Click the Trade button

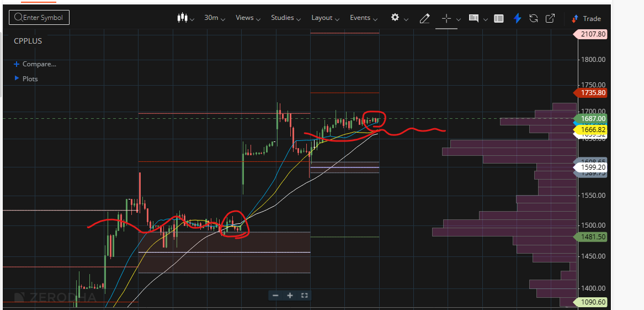point(586,18)
